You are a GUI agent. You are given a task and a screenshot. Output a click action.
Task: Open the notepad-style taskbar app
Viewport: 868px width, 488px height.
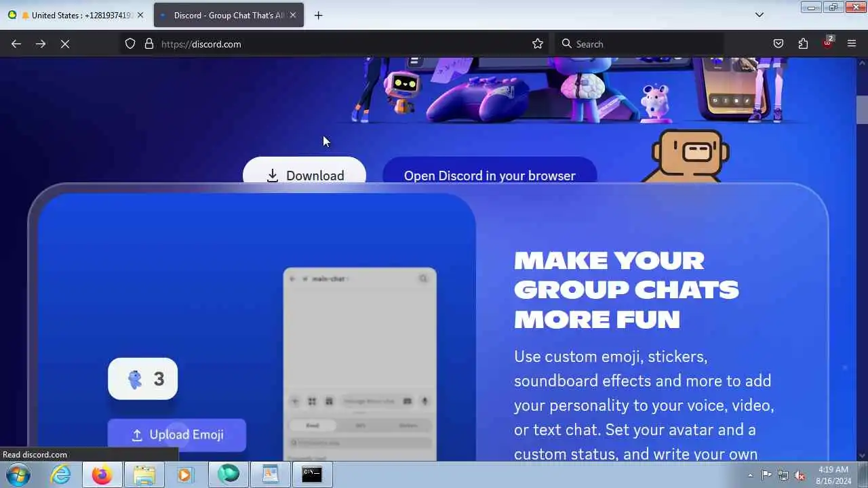pos(271,474)
